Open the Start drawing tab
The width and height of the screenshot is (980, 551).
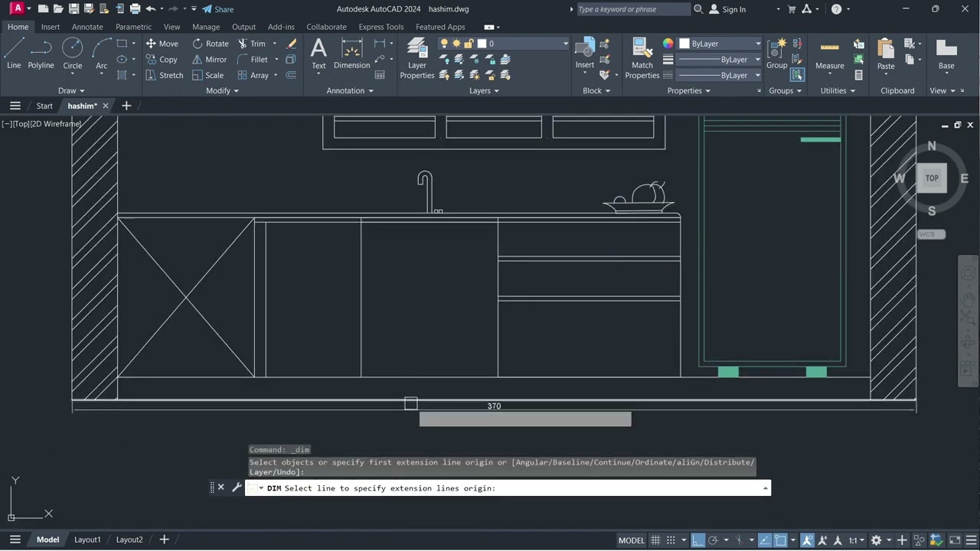pos(44,106)
